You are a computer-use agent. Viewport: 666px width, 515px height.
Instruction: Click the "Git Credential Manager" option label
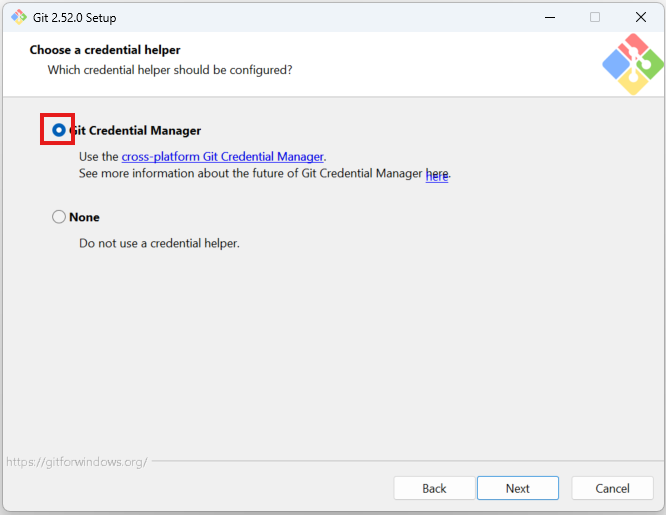[136, 131]
